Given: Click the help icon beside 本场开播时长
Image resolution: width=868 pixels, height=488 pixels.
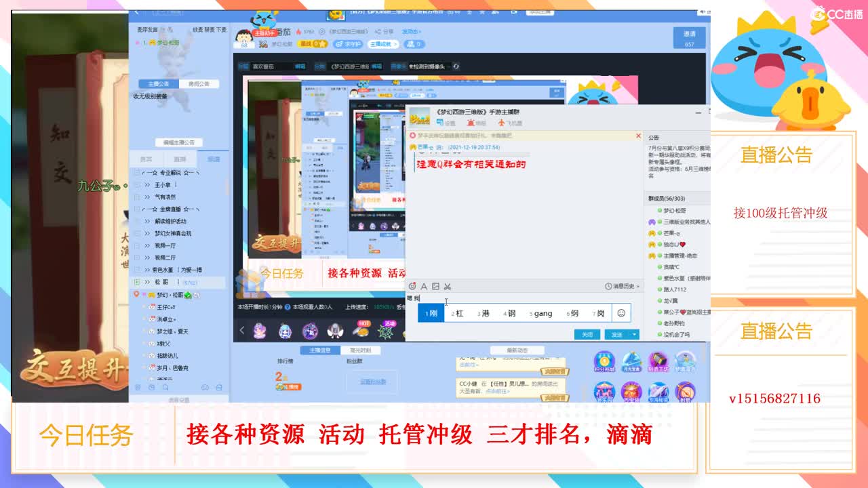Looking at the screenshot, I should click(287, 307).
